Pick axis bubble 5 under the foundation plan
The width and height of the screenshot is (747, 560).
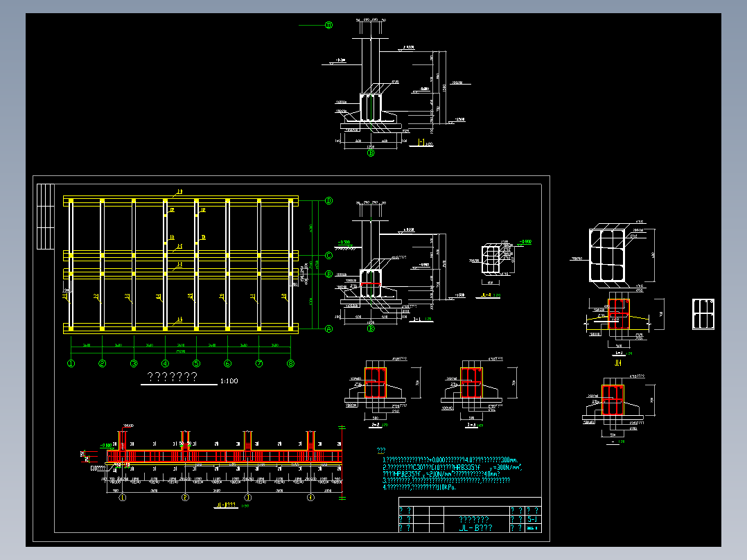196,364
